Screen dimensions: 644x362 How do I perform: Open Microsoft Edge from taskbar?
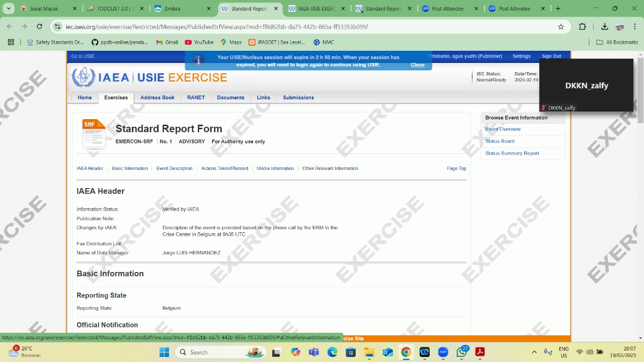pos(333,352)
